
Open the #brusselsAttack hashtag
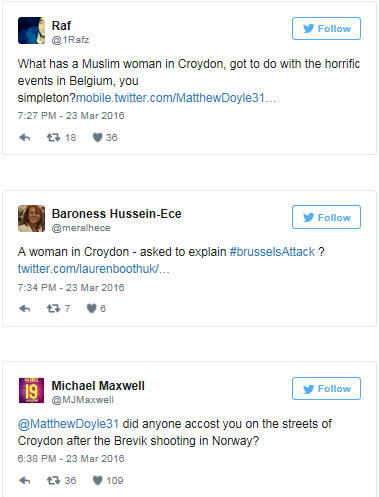pyautogui.click(x=272, y=252)
